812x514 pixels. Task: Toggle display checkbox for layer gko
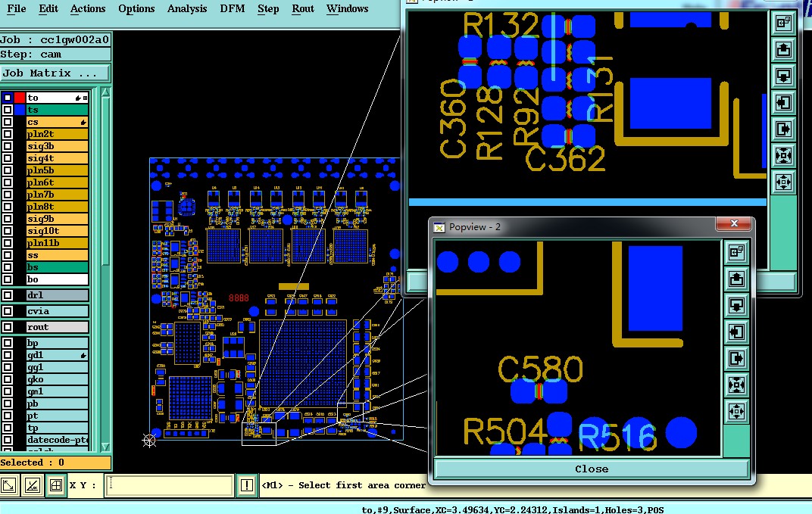(x=8, y=379)
